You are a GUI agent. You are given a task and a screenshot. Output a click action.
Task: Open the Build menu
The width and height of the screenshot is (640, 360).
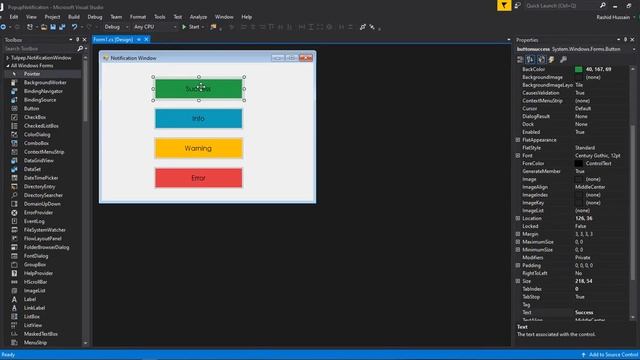[74, 17]
